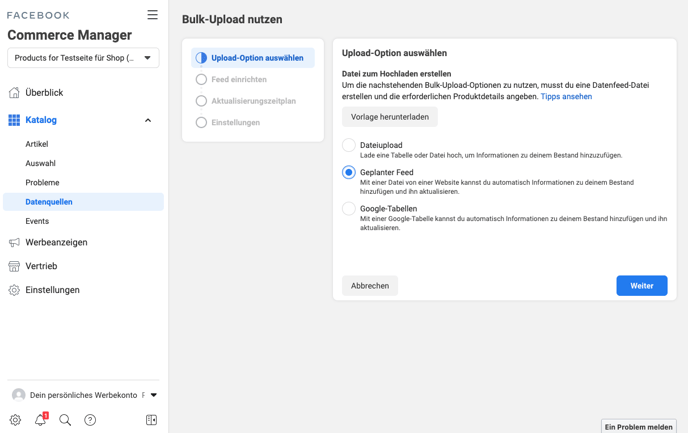The image size is (688, 433).
Task: Open the help question mark icon
Action: pyautogui.click(x=90, y=420)
